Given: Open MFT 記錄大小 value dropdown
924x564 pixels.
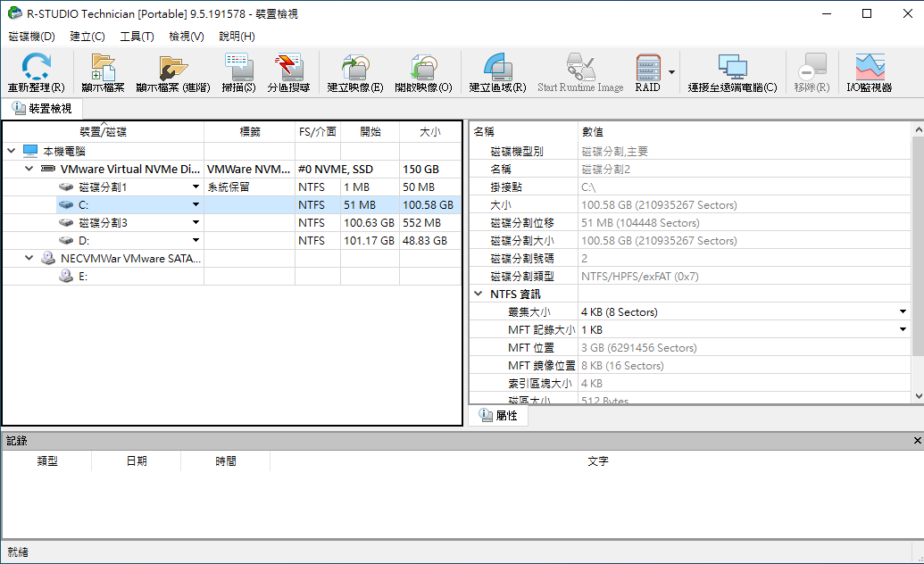Looking at the screenshot, I should coord(903,329).
